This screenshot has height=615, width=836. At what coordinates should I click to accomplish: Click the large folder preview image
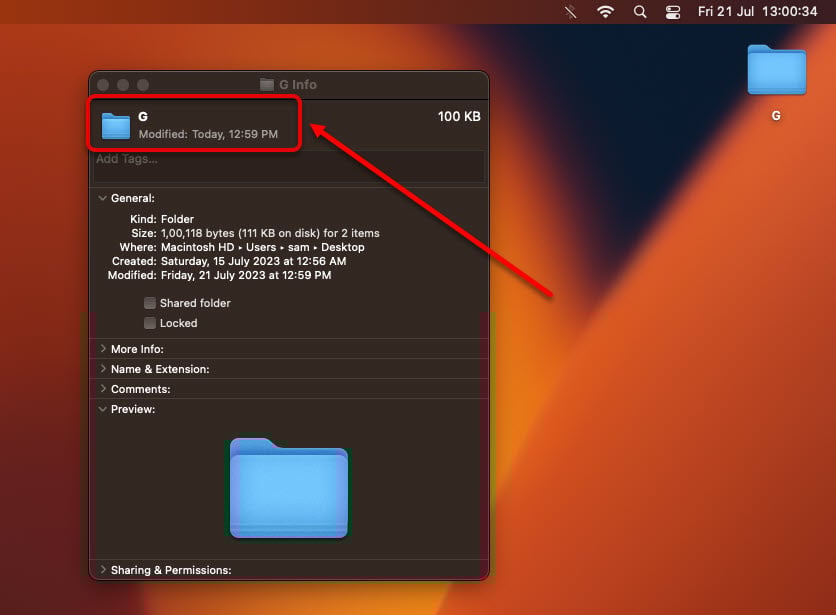[289, 488]
